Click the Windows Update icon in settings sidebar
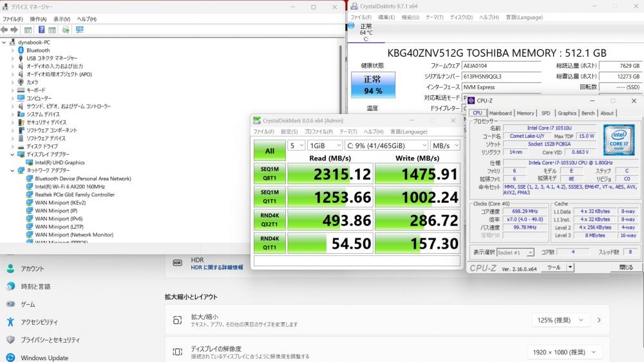 (x=11, y=357)
